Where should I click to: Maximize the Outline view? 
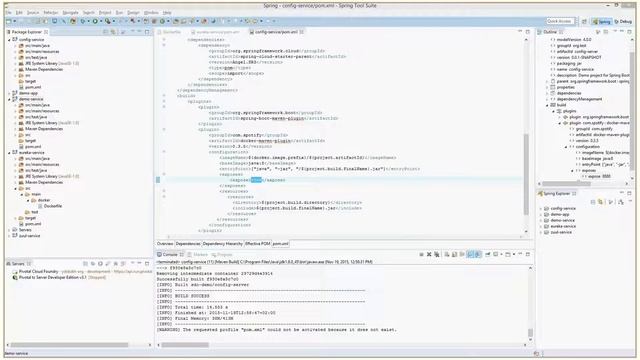630,32
